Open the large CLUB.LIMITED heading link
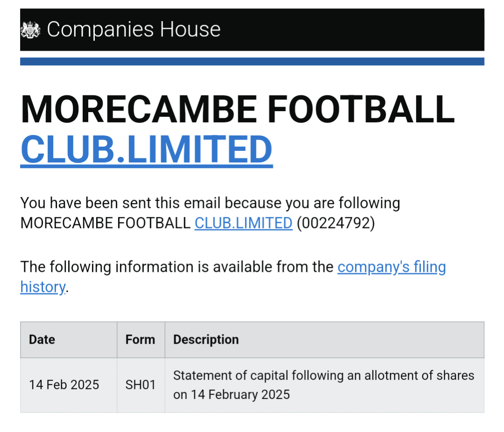 click(x=147, y=149)
